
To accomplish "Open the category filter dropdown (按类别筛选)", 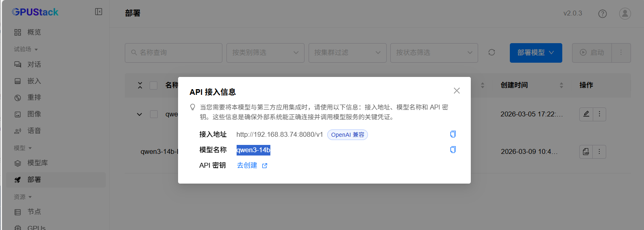I will 265,53.
